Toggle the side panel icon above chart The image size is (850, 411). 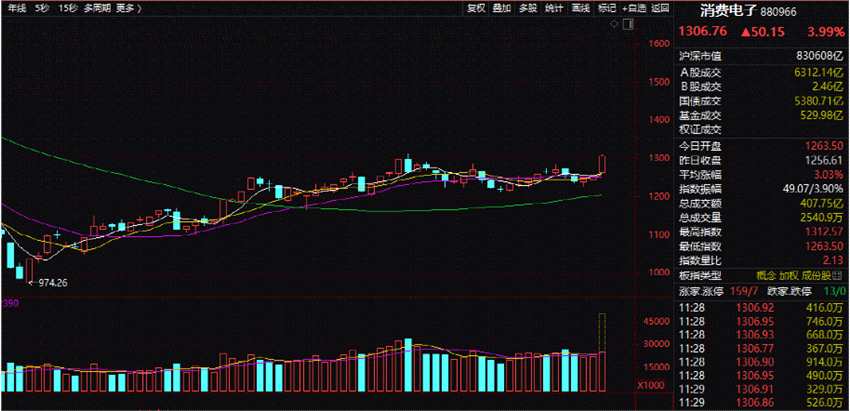click(x=628, y=24)
